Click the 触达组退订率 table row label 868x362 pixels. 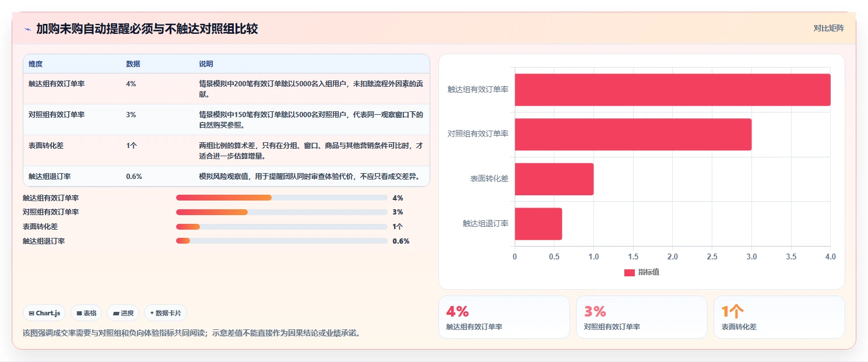(x=50, y=176)
